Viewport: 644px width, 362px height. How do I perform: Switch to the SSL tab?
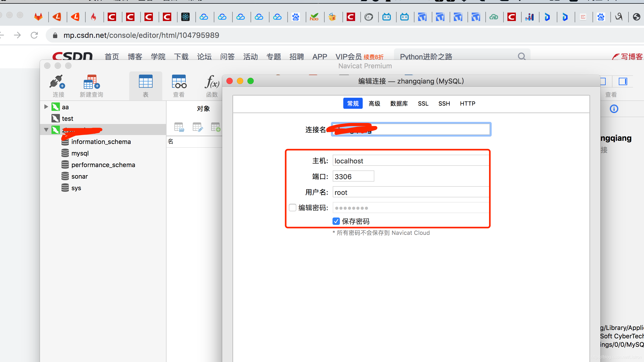pyautogui.click(x=423, y=104)
